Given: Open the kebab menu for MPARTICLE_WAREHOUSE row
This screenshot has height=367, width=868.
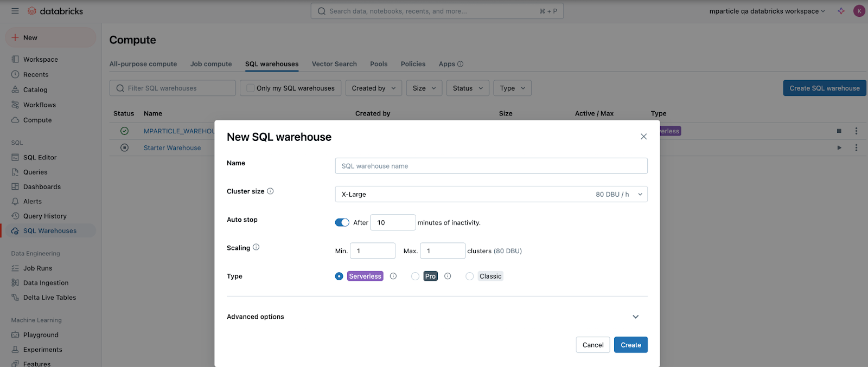Looking at the screenshot, I should [x=856, y=131].
